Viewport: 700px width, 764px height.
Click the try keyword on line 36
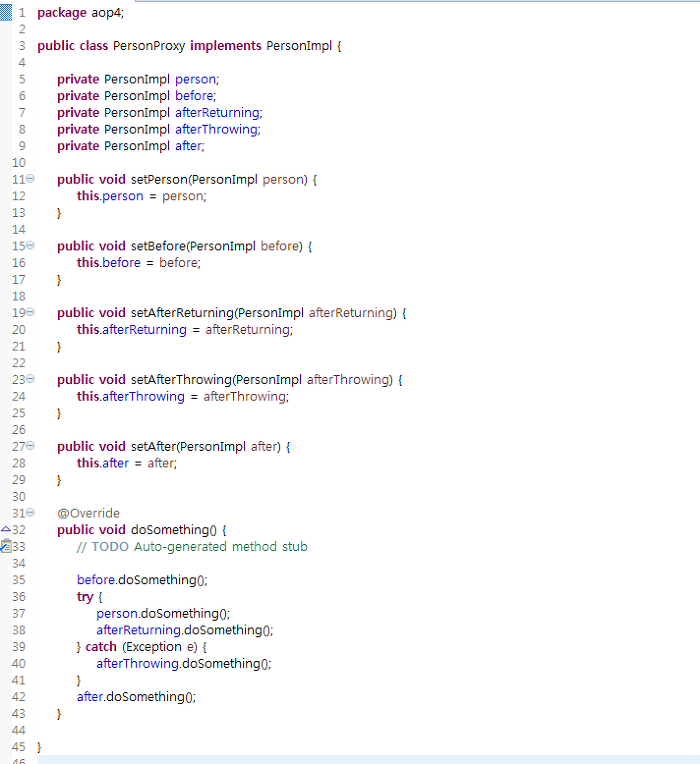tap(85, 597)
